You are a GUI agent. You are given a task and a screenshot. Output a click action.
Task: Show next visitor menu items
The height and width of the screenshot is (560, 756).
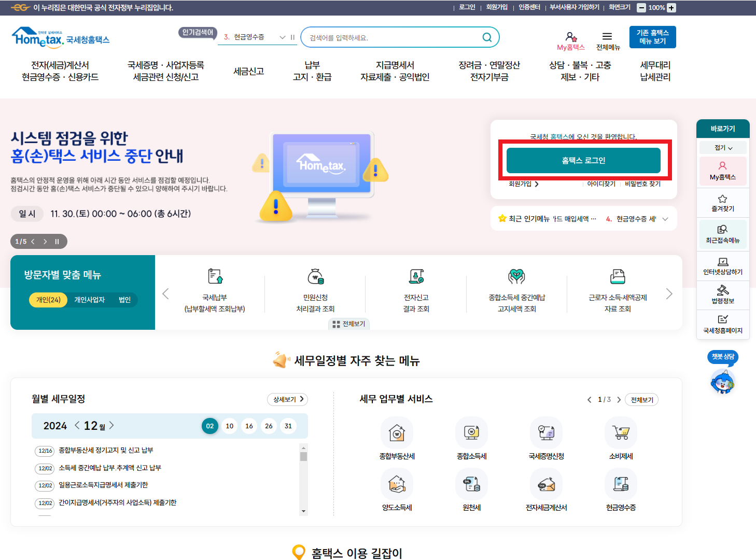tap(669, 294)
